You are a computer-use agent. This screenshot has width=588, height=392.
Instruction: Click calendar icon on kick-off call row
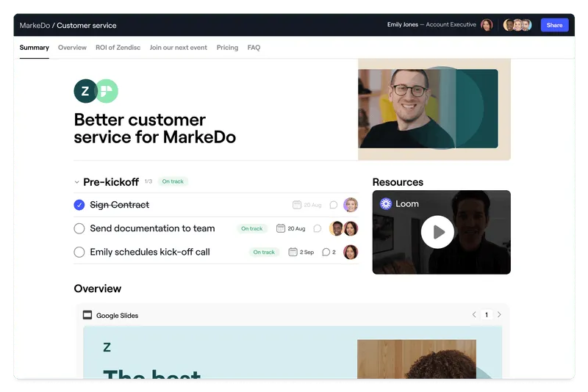(293, 252)
